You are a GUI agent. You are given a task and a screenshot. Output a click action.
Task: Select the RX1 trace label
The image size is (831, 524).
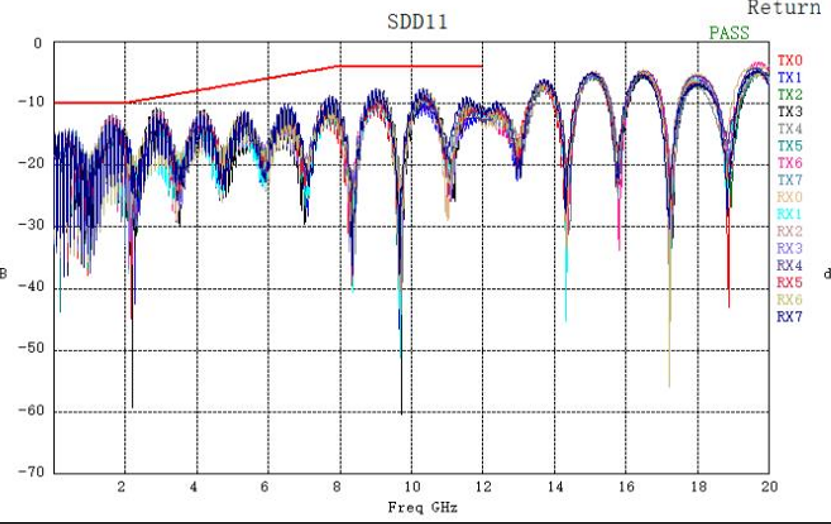point(790,214)
